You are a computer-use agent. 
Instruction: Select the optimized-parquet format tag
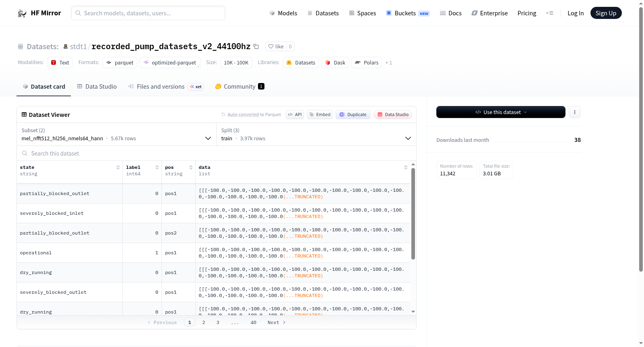click(170, 62)
